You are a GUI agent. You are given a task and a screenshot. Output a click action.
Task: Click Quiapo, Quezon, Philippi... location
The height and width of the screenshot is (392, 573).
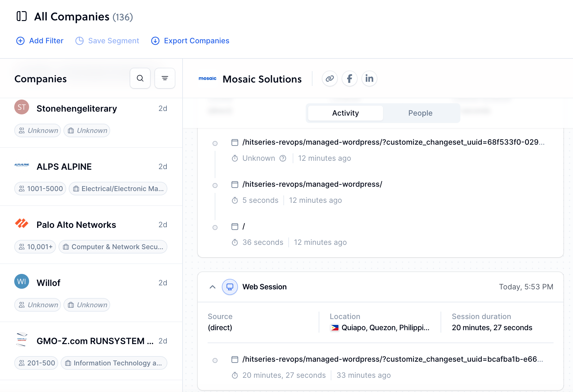point(386,328)
